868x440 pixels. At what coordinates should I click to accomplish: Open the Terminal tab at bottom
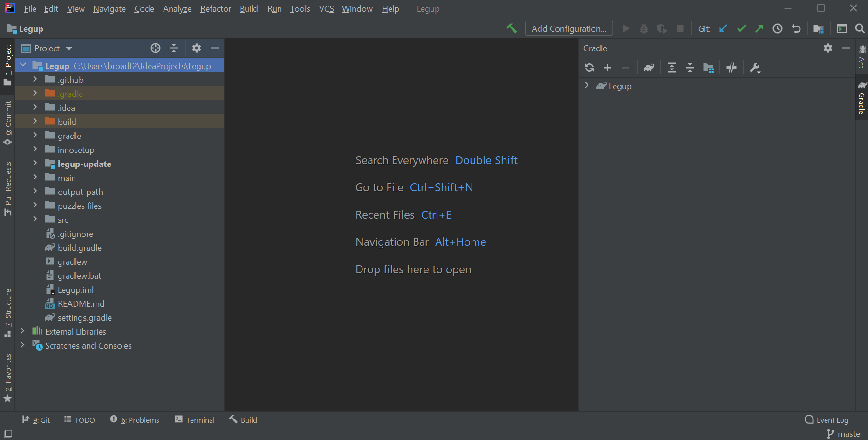pyautogui.click(x=195, y=420)
